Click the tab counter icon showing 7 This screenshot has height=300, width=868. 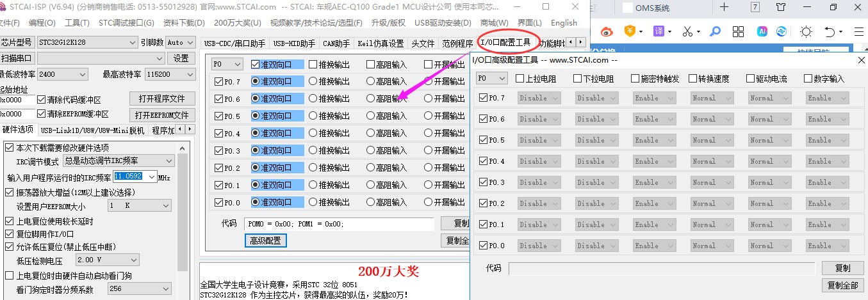tap(755, 8)
